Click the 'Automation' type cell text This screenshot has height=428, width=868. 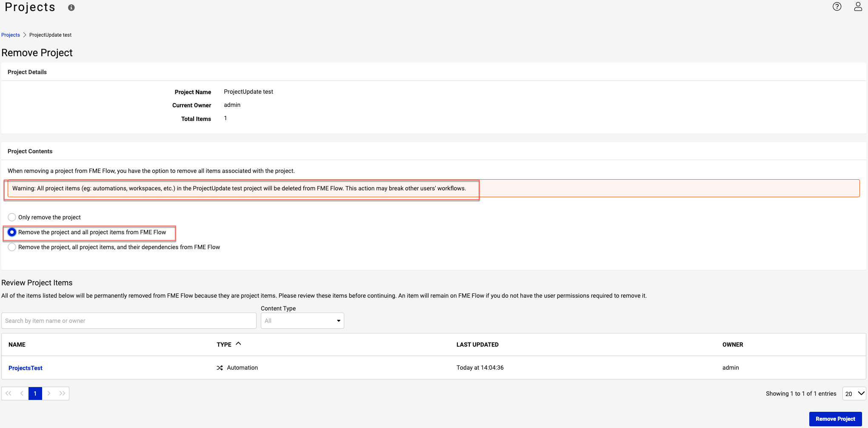[x=243, y=368]
